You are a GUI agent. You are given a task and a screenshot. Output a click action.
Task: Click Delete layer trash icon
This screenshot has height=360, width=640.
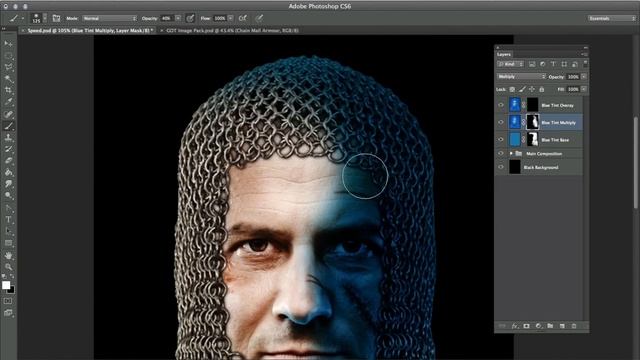[x=574, y=326]
